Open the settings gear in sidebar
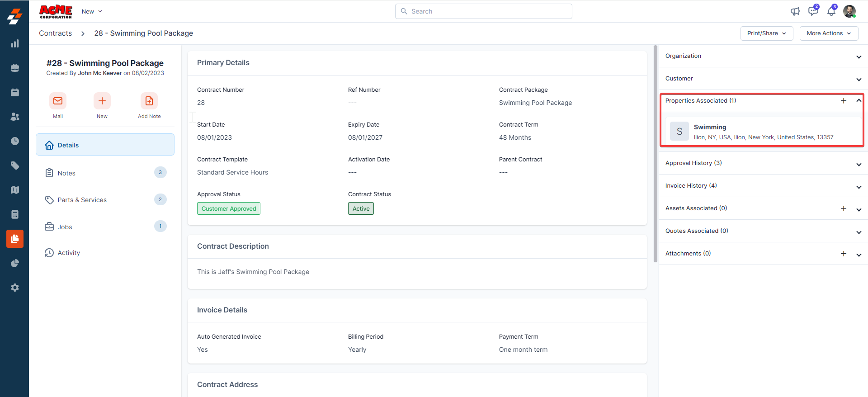This screenshot has height=397, width=868. pos(15,288)
